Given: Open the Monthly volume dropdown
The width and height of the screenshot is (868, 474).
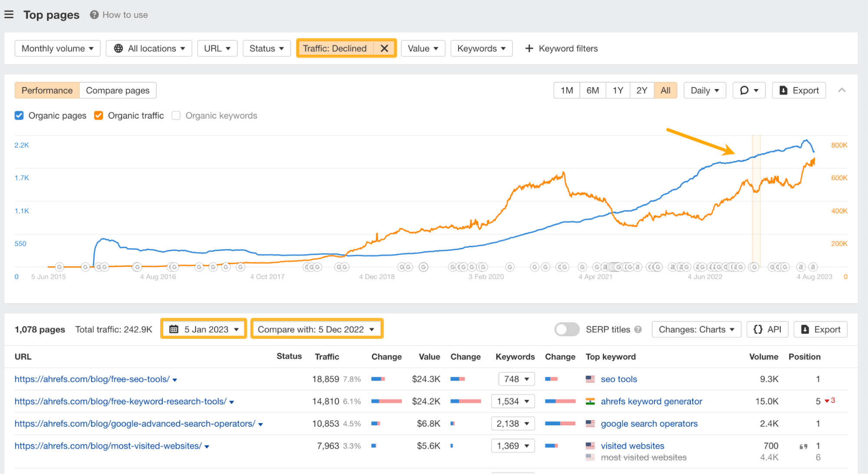Looking at the screenshot, I should pos(57,48).
